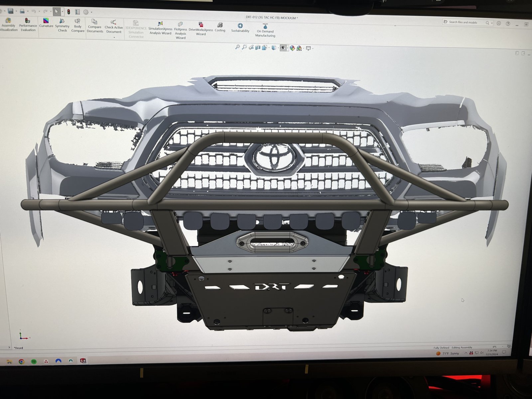Open Assembly Visualization tool

8,25
